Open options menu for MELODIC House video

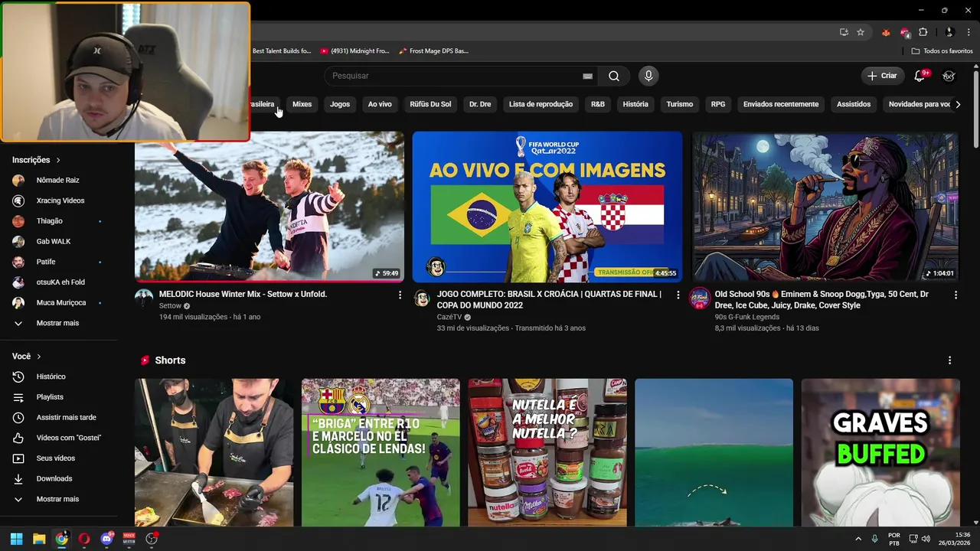click(400, 295)
